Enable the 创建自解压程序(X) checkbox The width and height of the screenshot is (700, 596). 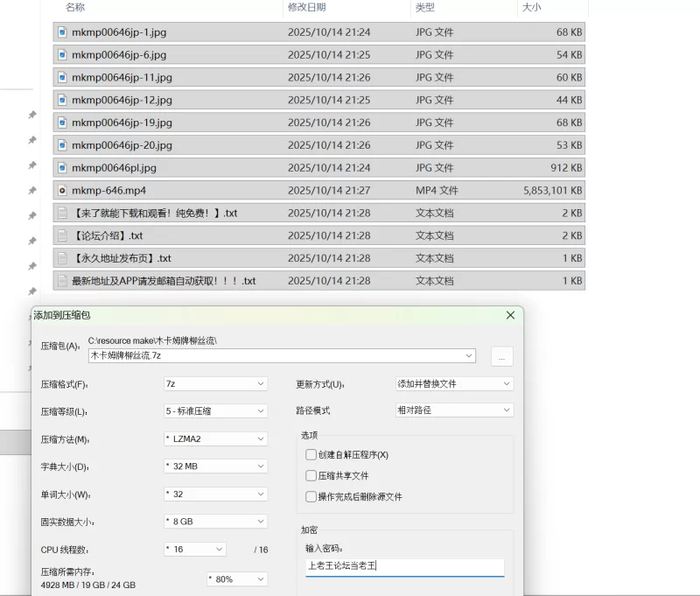point(311,455)
